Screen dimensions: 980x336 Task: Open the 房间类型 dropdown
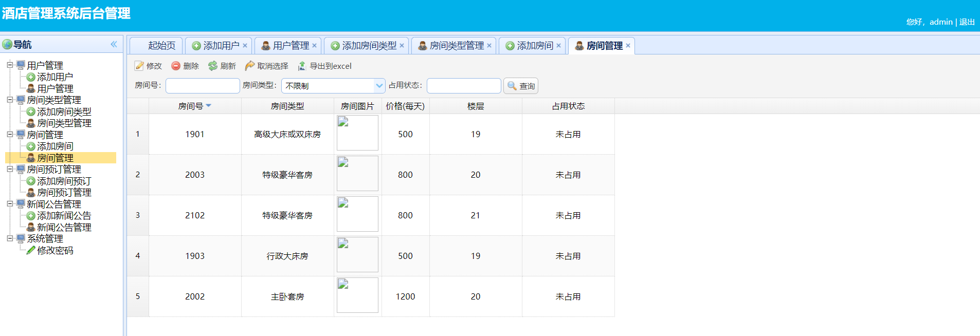tap(379, 86)
